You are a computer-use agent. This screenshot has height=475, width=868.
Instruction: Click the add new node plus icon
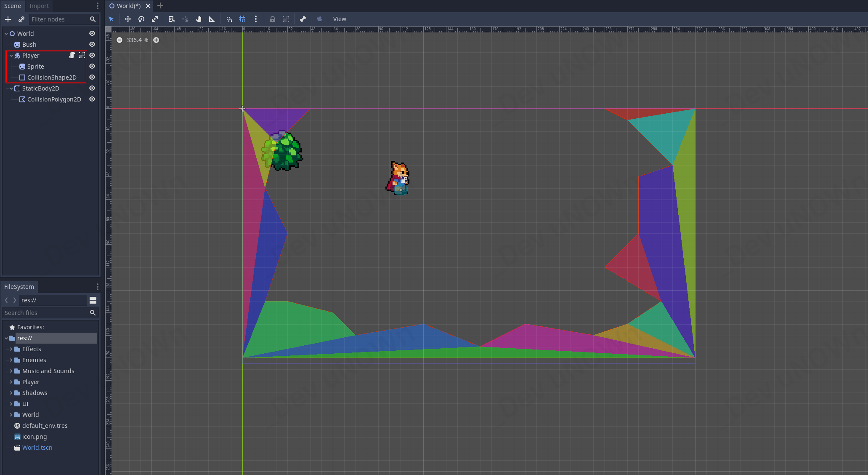click(x=8, y=19)
